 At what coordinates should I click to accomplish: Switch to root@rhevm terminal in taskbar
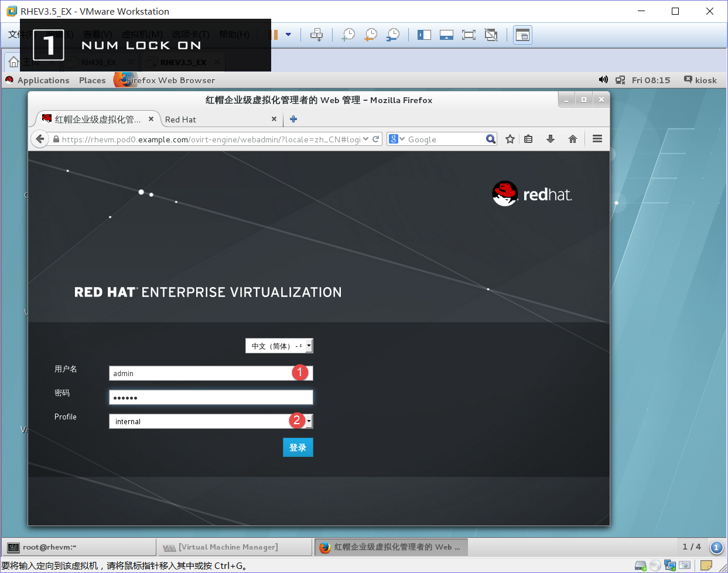click(80, 547)
